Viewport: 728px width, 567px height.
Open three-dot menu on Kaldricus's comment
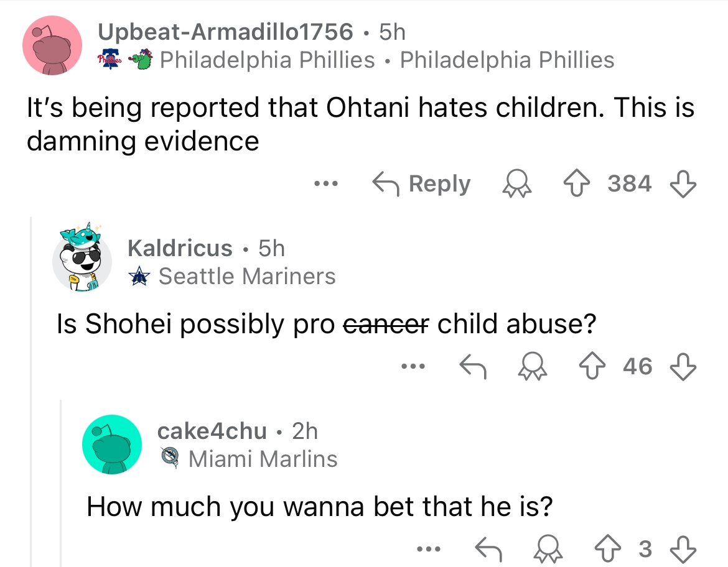[414, 366]
